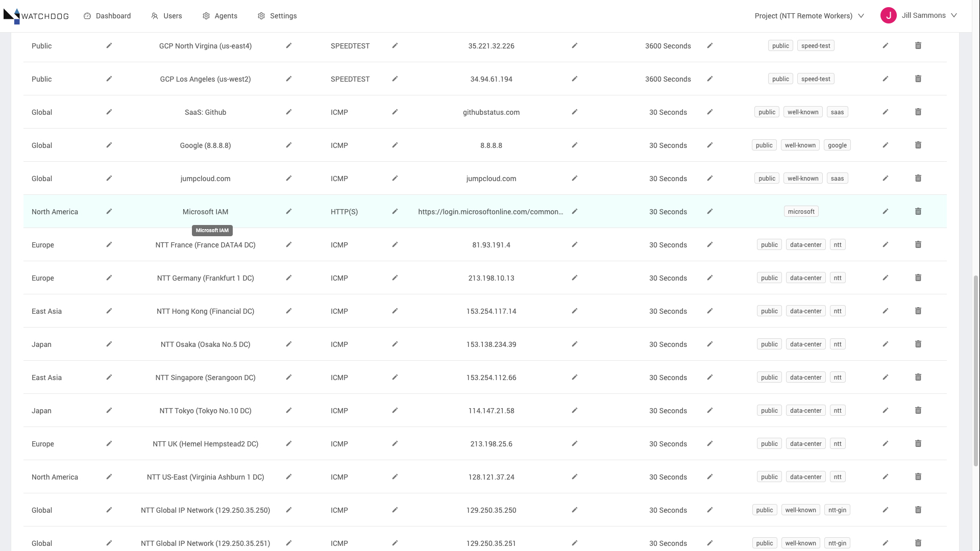Edit the NTT Osaka interval
980x551 pixels.
pos(710,344)
